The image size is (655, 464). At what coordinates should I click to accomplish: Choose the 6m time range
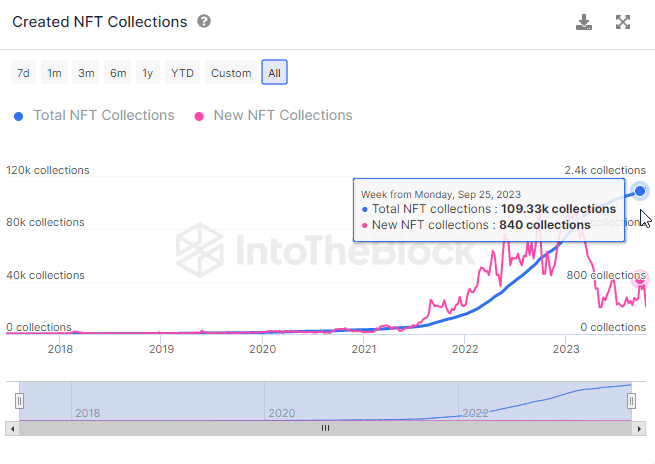118,73
